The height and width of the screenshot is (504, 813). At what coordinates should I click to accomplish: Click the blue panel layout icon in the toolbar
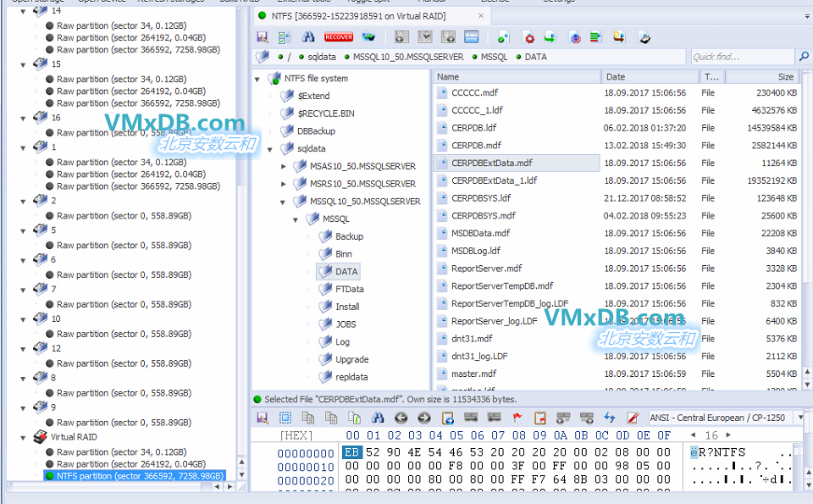pyautogui.click(x=472, y=36)
